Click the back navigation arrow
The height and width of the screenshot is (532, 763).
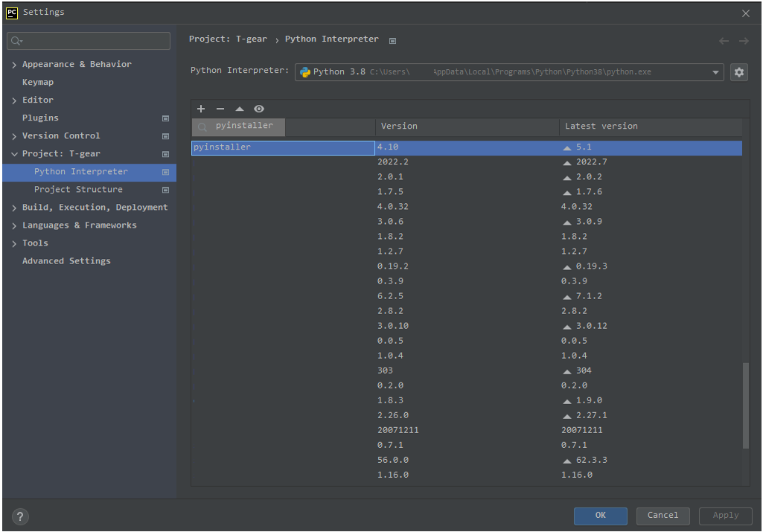(x=724, y=41)
